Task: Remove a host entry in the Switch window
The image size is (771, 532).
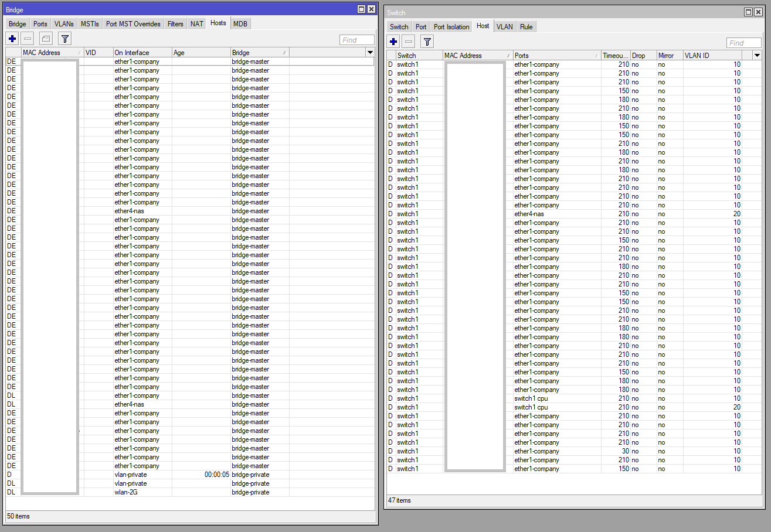Action: [x=408, y=42]
